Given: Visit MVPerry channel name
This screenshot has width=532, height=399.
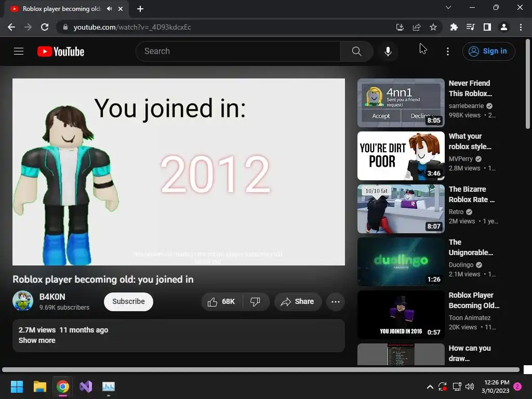Looking at the screenshot, I should coord(461,159).
